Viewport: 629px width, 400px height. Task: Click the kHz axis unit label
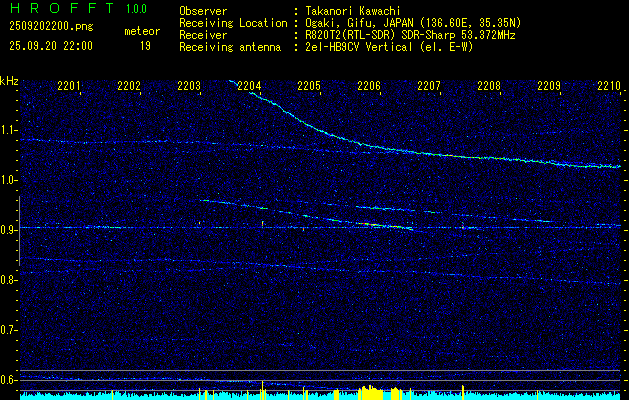click(9, 81)
